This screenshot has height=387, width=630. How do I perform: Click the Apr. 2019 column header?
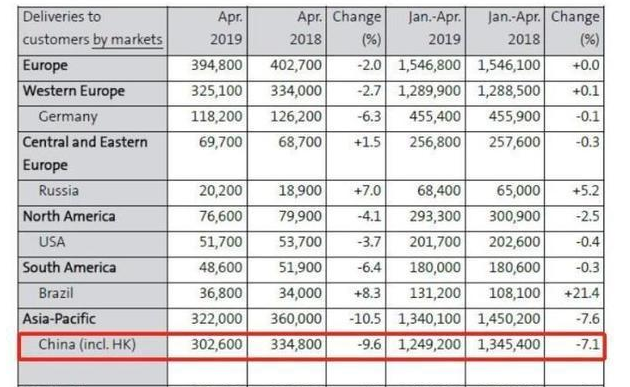click(x=226, y=28)
